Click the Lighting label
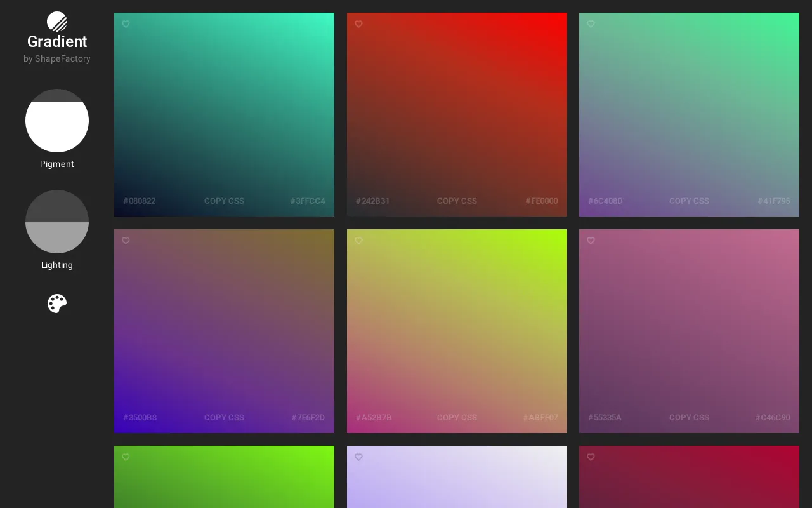The height and width of the screenshot is (508, 812). coord(57,265)
